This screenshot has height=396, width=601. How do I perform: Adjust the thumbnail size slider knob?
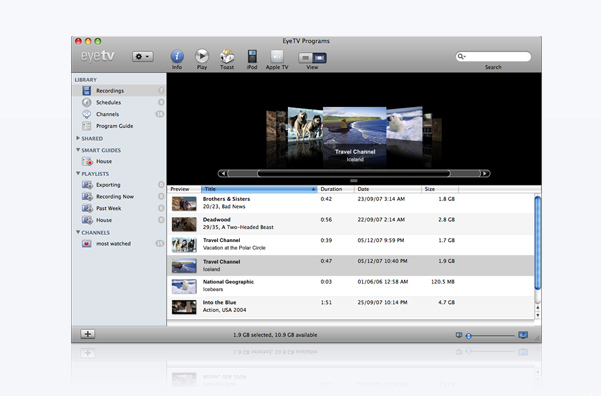468,336
